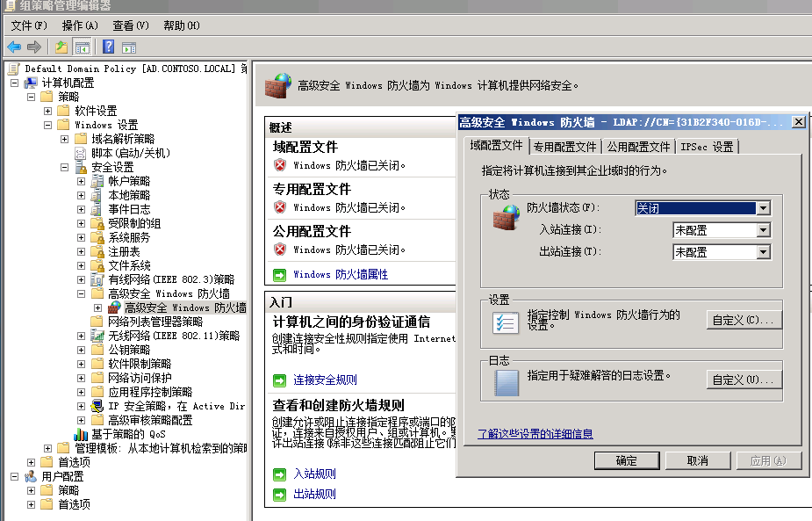Click red shield icon under 专用配置文件
Viewport: 812px width, 521px height.
(280, 207)
